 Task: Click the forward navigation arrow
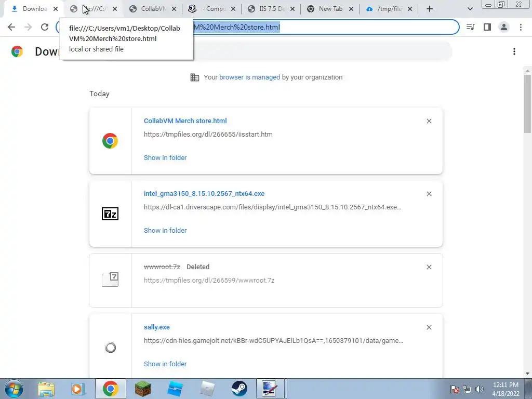pos(28,27)
